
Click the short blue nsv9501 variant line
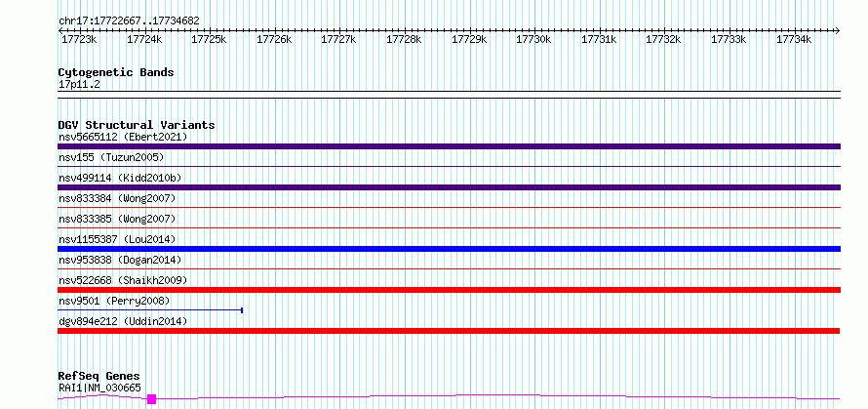[150, 310]
